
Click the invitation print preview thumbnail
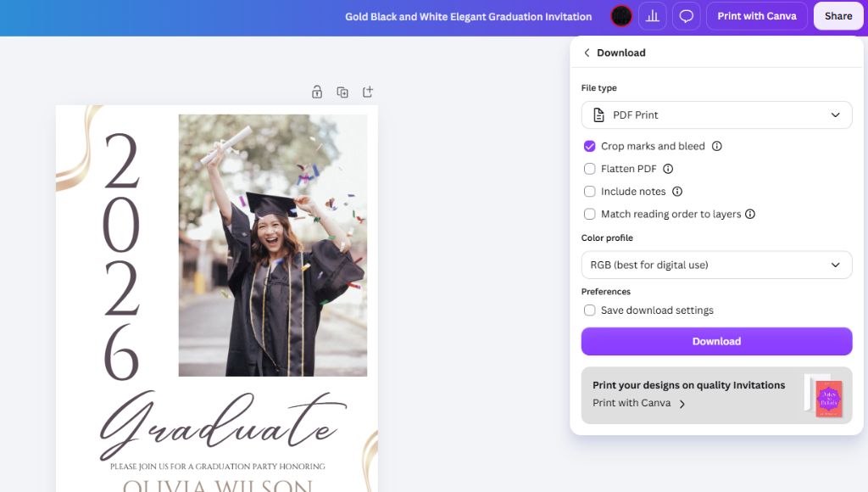click(x=824, y=395)
